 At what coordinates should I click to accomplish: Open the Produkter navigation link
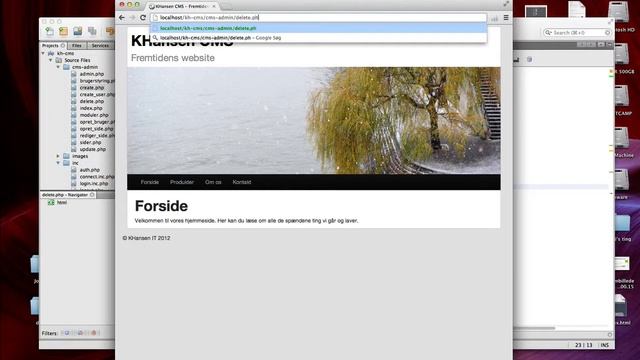tap(182, 182)
